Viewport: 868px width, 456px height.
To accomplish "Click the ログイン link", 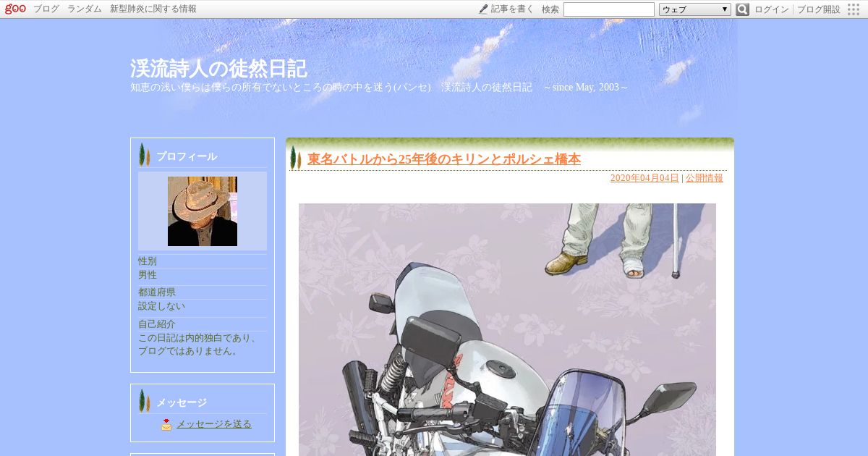I will click(772, 9).
